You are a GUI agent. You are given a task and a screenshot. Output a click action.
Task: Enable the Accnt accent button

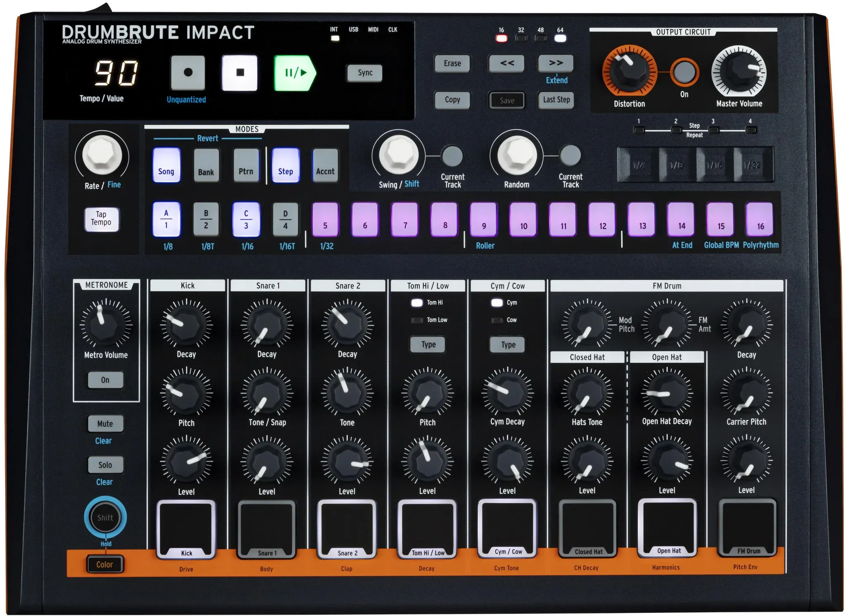coord(325,165)
